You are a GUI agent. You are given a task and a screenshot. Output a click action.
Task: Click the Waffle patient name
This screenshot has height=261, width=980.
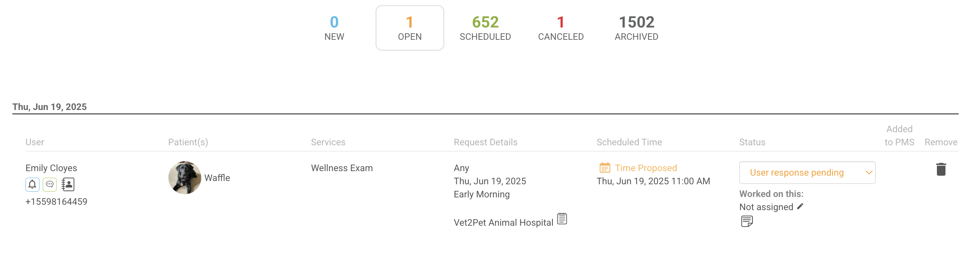tap(217, 178)
